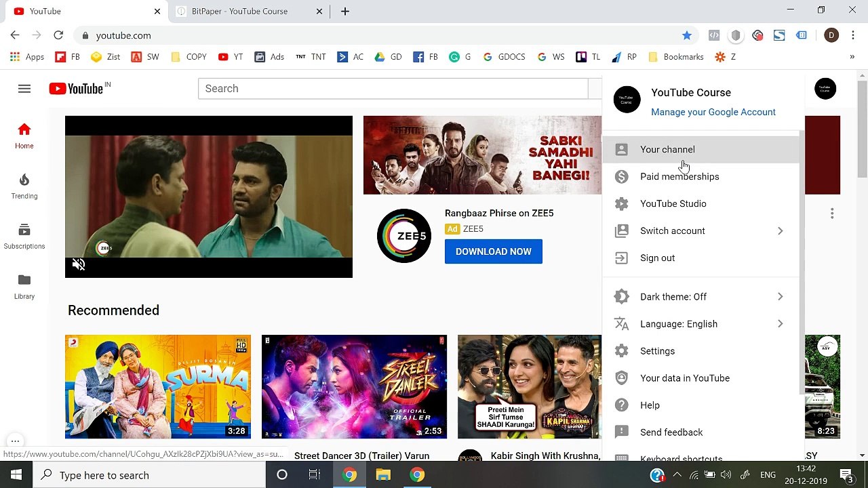Click the Sabki Samadhi Yahi Banegi banner
This screenshot has width=868, height=488.
(x=482, y=155)
